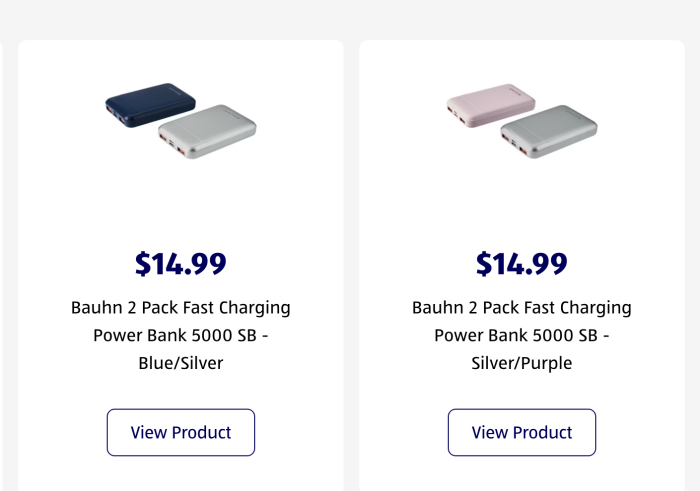700x491 pixels.
Task: Click View Product for Blue/Silver power bank
Action: coord(181,432)
